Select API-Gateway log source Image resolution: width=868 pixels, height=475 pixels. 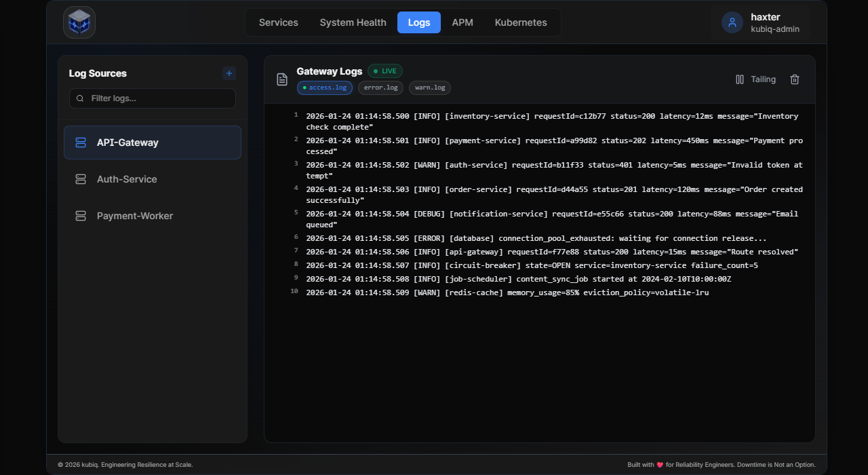153,142
